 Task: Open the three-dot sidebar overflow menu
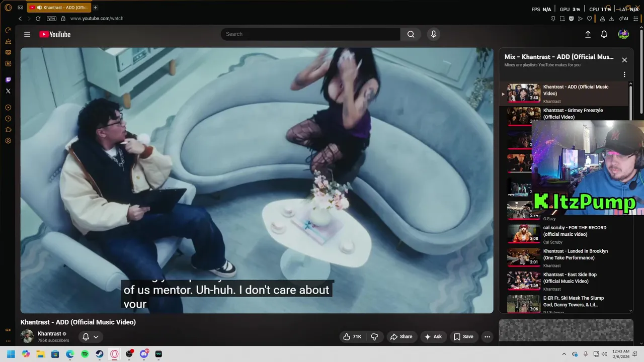(x=8, y=341)
